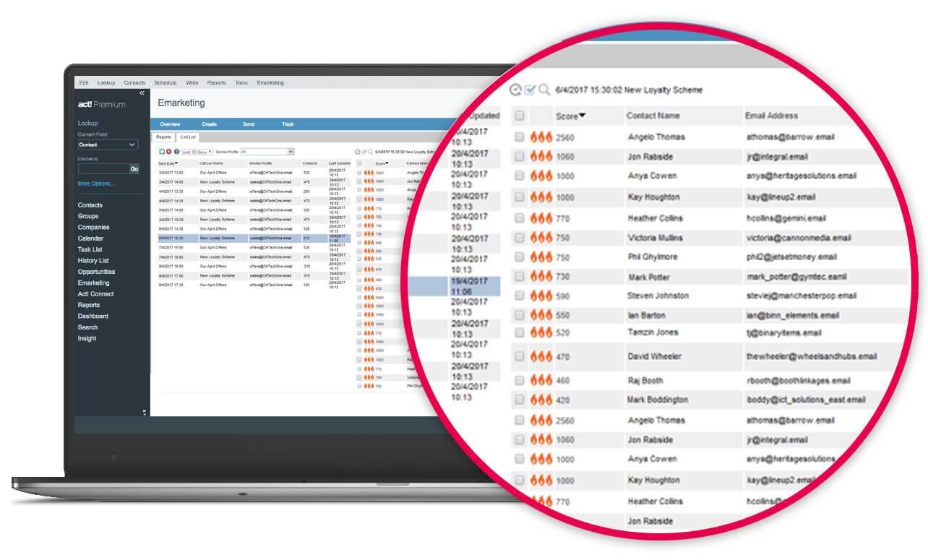The width and height of the screenshot is (928, 560).
Task: Open the Overview tab in blue Emarketing bar
Action: 170,124
